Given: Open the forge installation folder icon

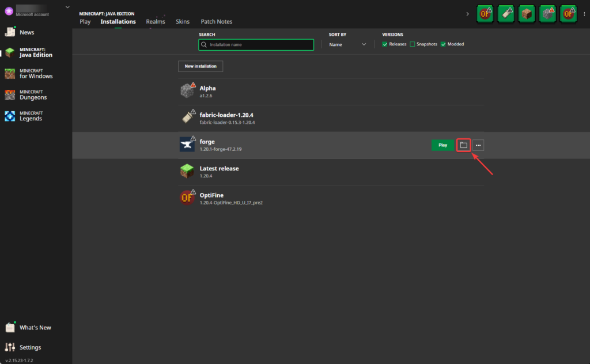Looking at the screenshot, I should (464, 145).
